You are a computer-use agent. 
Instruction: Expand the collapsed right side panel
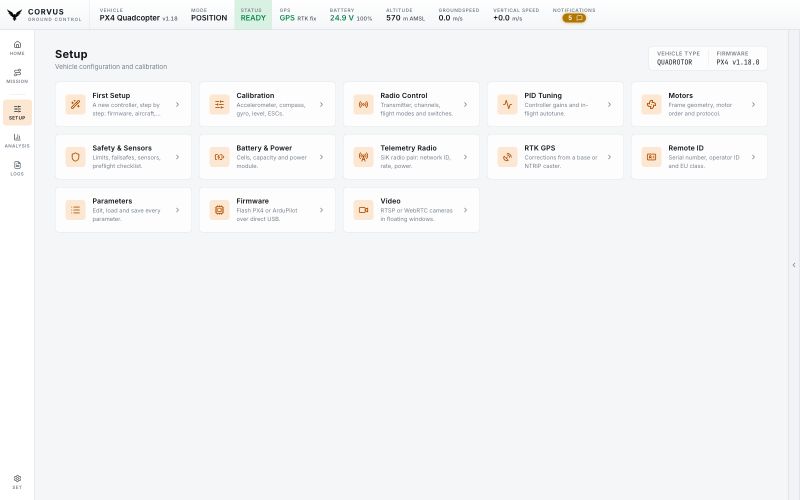794,265
